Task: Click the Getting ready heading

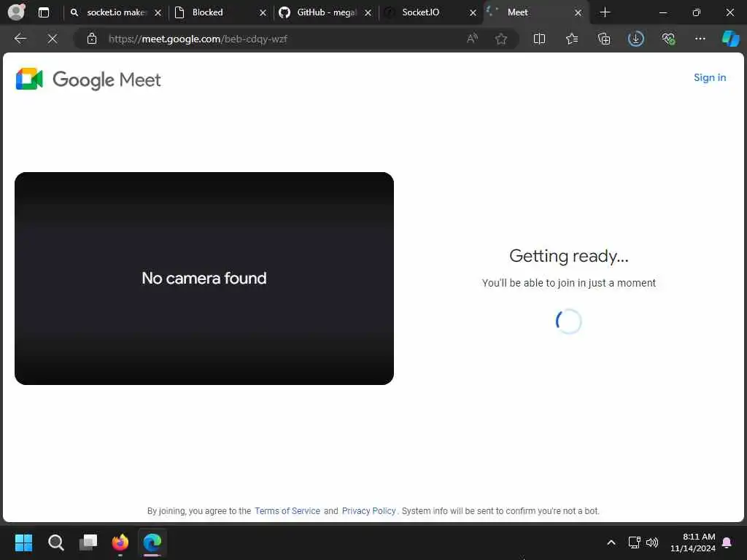Action: coord(569,256)
